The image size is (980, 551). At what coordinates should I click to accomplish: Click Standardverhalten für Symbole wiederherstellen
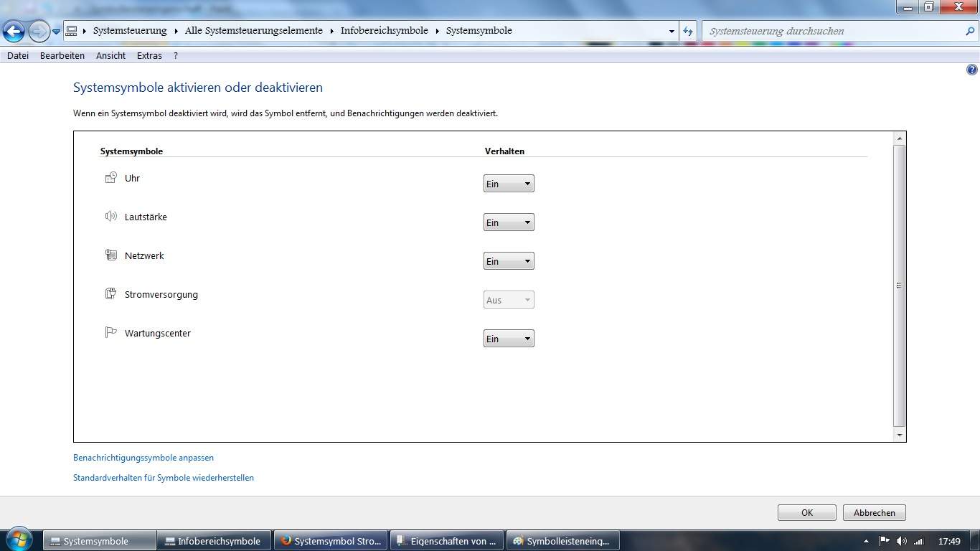coord(164,477)
